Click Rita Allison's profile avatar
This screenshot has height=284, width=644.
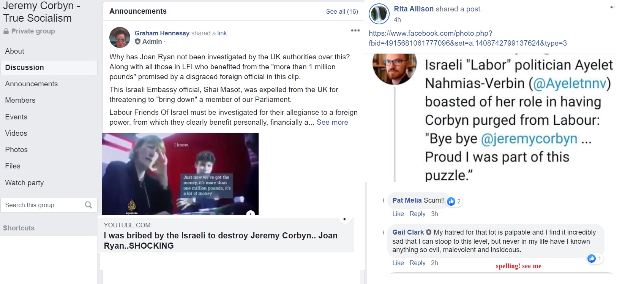[x=379, y=14]
